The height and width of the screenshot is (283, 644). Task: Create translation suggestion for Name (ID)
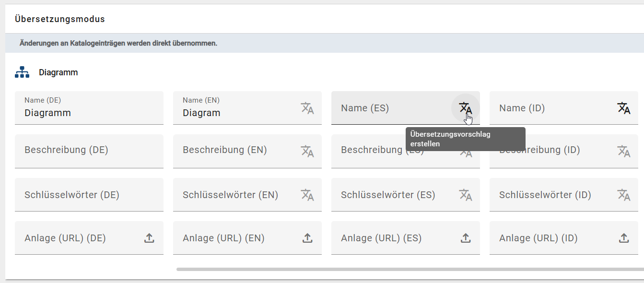624,108
